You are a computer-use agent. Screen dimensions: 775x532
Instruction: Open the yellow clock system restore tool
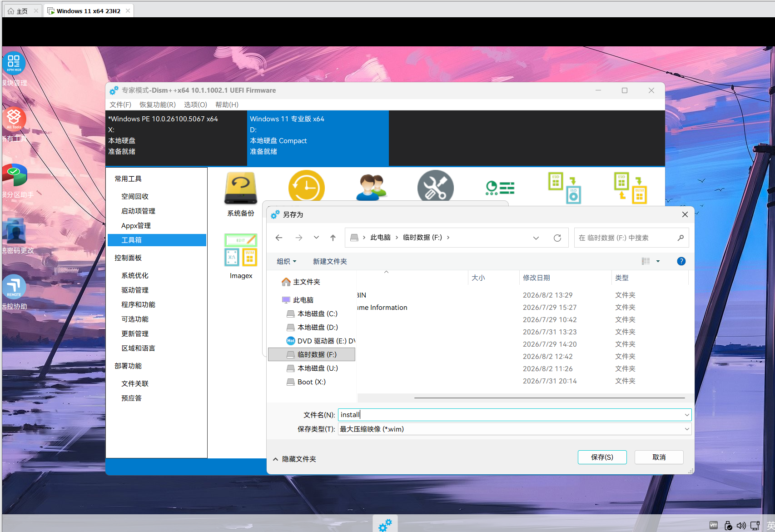(307, 186)
